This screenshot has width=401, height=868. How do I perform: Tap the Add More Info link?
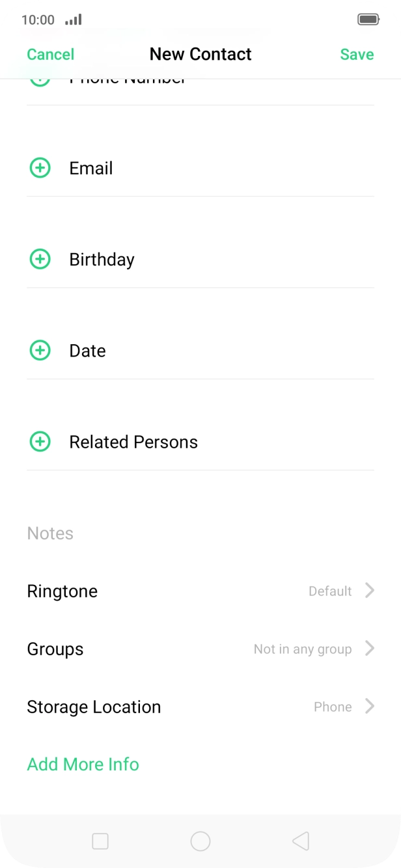(x=83, y=764)
